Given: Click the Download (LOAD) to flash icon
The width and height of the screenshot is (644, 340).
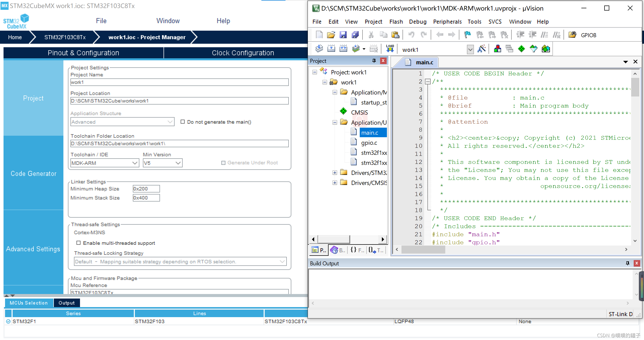Looking at the screenshot, I should 390,48.
